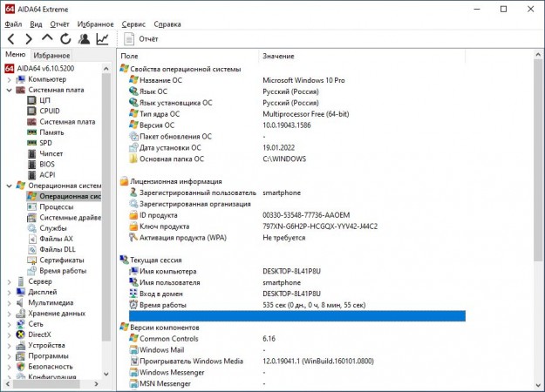Click the Значение column header
The image size is (545, 392).
[x=279, y=56]
